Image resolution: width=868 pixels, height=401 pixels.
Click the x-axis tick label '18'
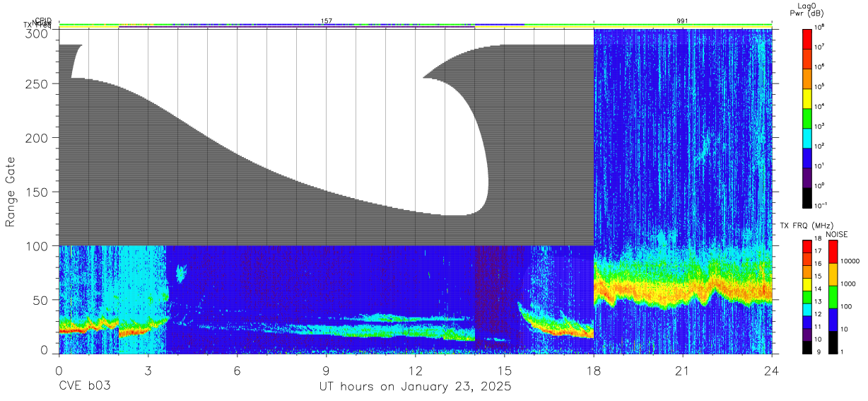594,371
